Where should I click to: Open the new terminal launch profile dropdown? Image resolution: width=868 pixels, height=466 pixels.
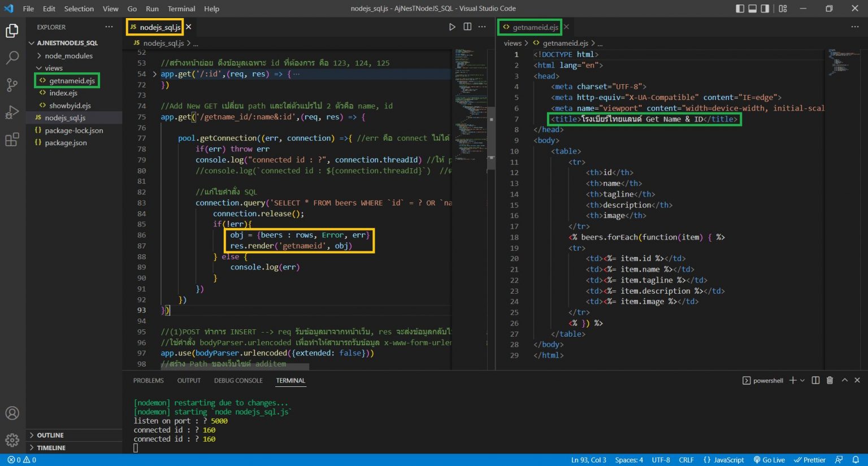[x=803, y=380]
